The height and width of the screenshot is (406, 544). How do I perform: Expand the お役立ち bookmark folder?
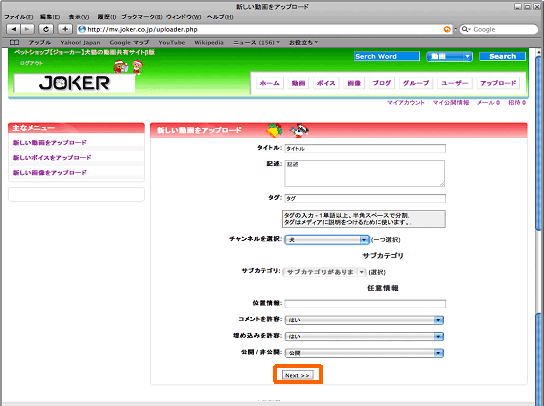click(303, 42)
